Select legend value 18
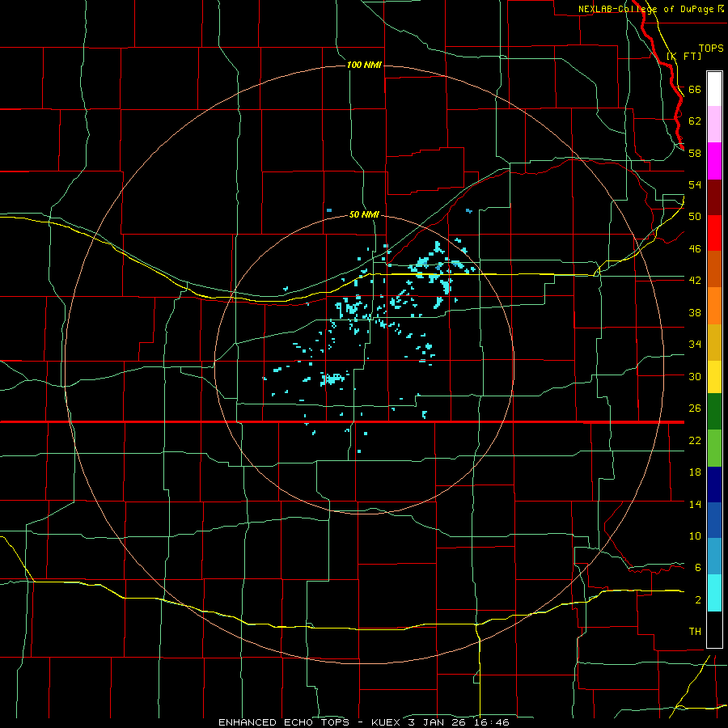This screenshot has width=728, height=728. [x=695, y=472]
